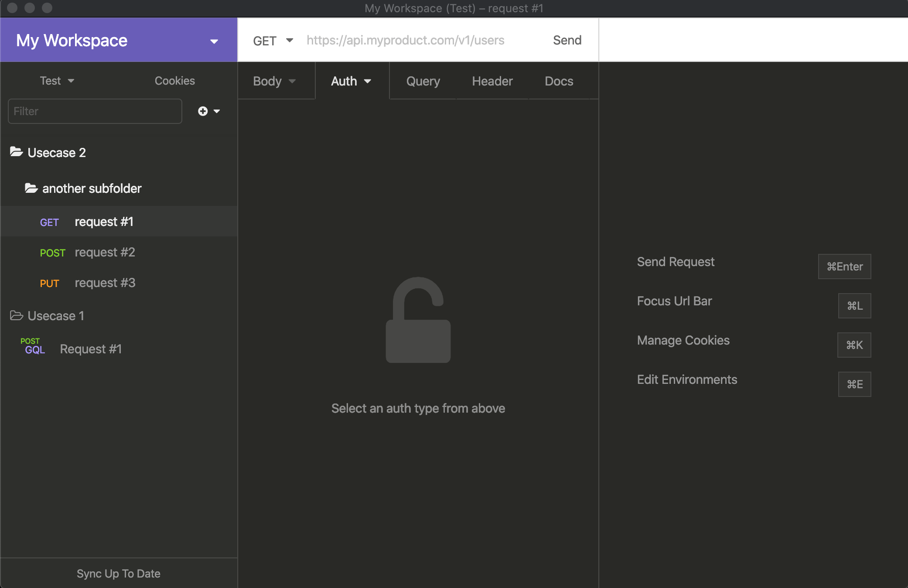Expand the Body type dropdown tab
Screen dimensions: 908x588
pyautogui.click(x=275, y=81)
